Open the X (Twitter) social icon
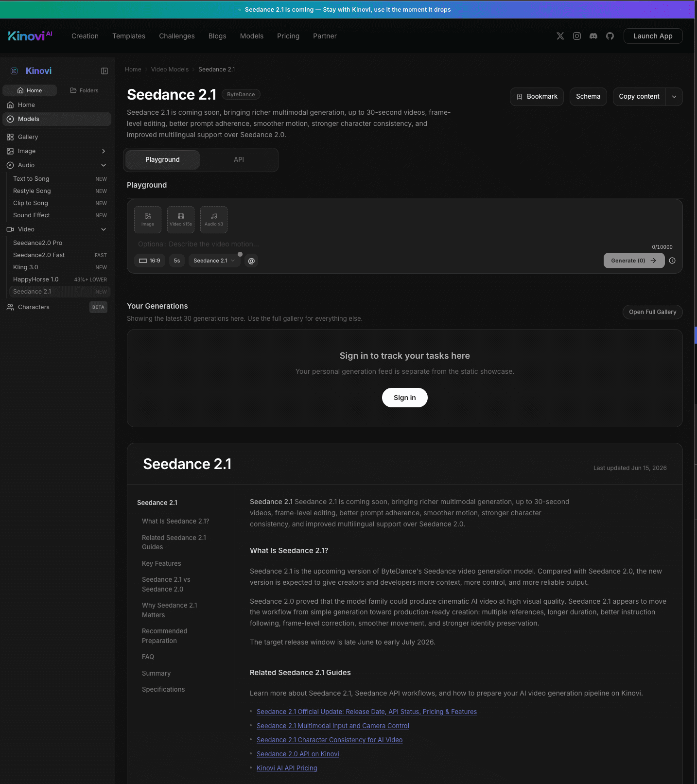This screenshot has height=784, width=697. point(560,36)
